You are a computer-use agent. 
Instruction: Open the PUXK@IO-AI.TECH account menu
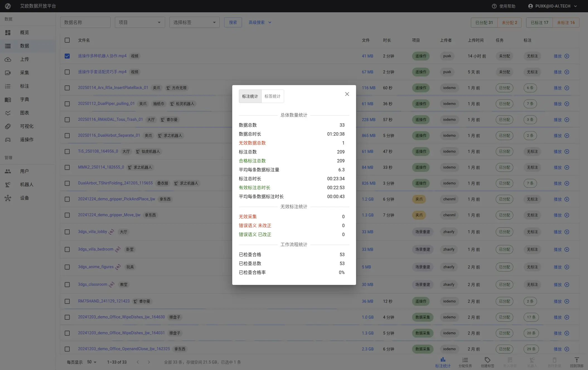[552, 6]
